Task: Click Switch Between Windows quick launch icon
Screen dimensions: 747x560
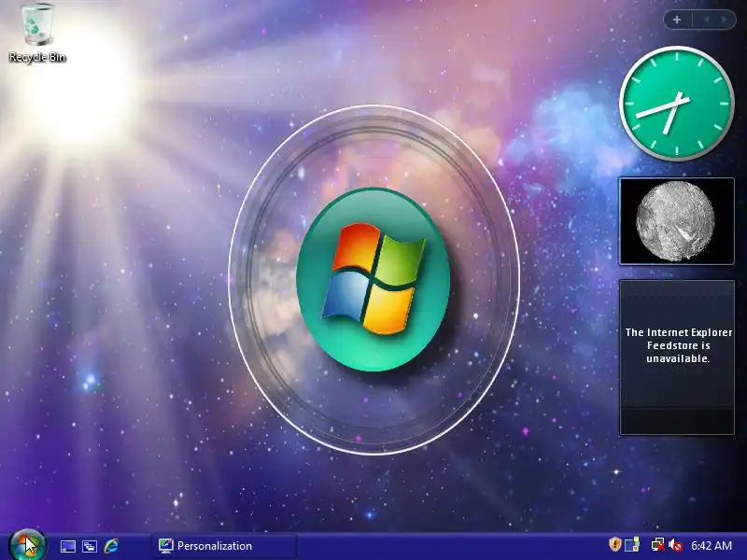Action: (x=90, y=546)
